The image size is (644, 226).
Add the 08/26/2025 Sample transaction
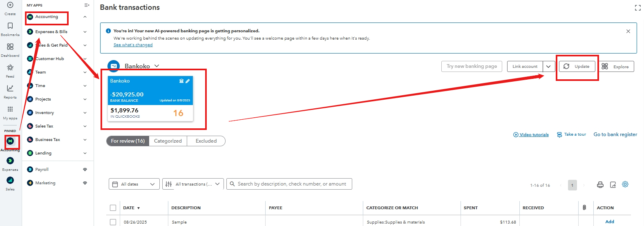[x=610, y=222]
